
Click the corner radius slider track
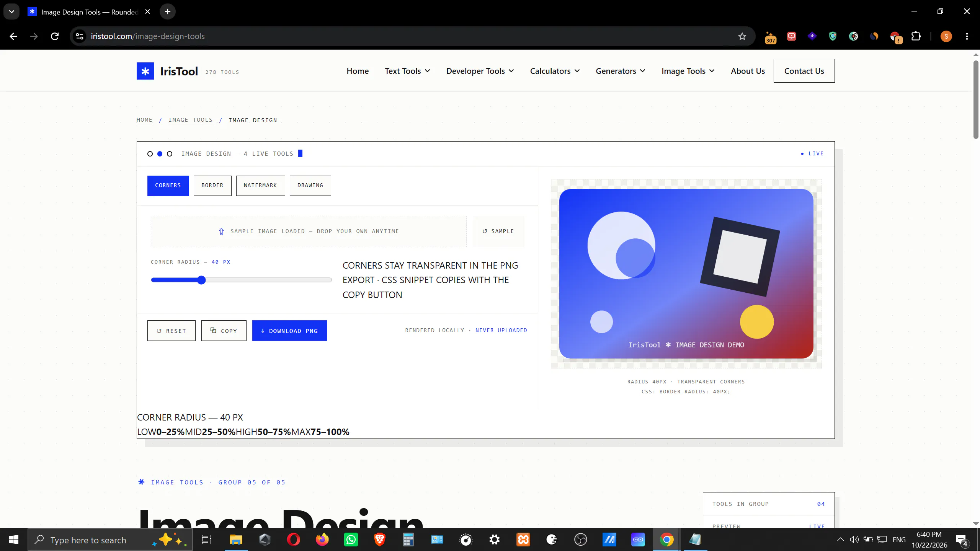[241, 280]
